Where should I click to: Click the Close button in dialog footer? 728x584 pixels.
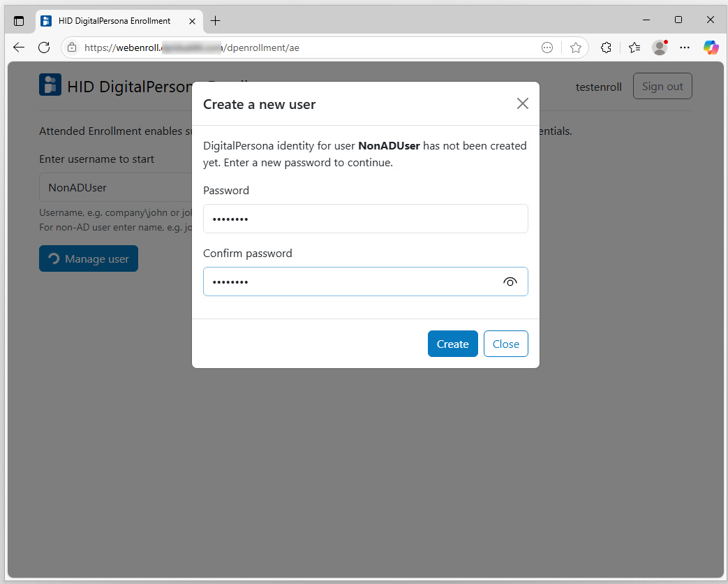pyautogui.click(x=505, y=344)
